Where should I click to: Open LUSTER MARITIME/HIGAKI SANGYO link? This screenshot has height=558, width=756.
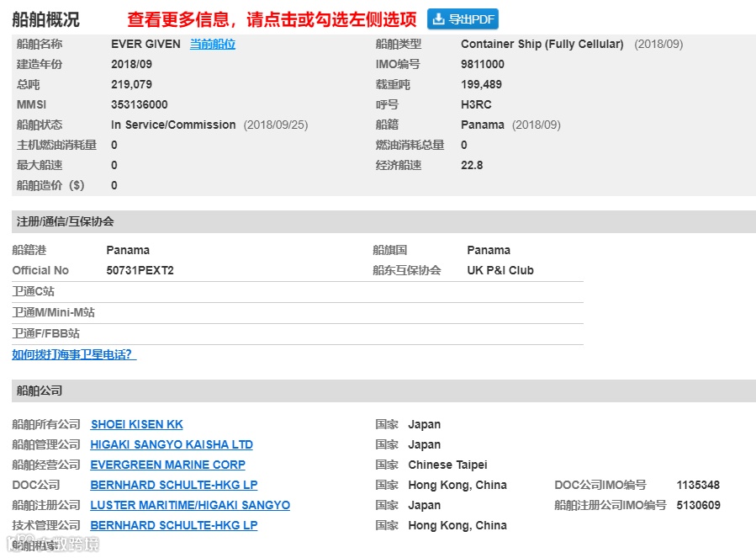(x=190, y=505)
